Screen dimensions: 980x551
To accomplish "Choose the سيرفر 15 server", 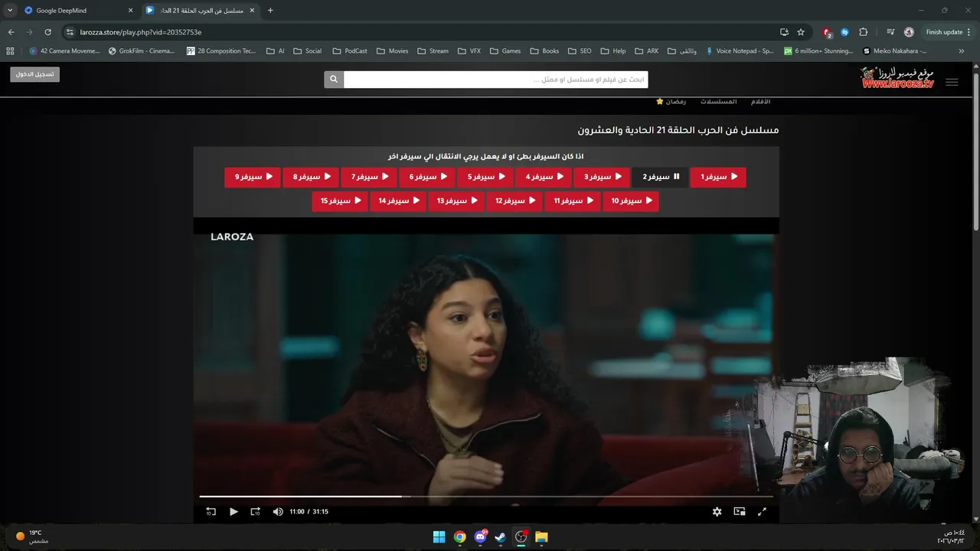I will coord(340,201).
